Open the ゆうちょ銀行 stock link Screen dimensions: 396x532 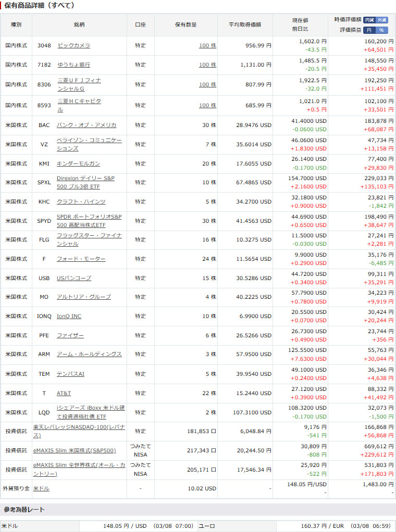[x=73, y=65]
